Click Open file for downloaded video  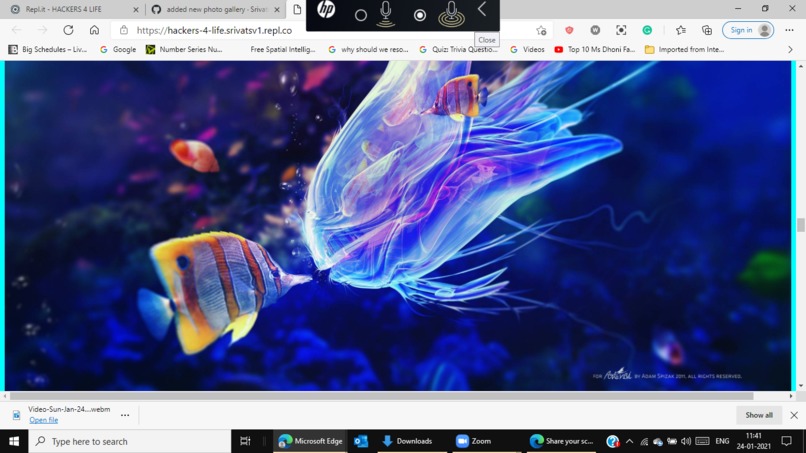[44, 420]
